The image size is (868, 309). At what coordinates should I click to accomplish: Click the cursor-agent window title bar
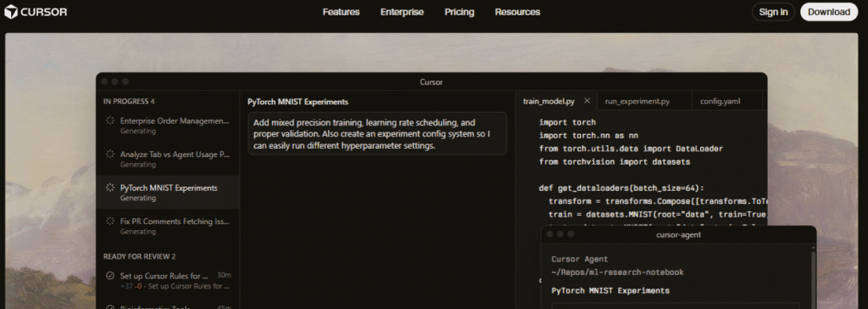(678, 234)
